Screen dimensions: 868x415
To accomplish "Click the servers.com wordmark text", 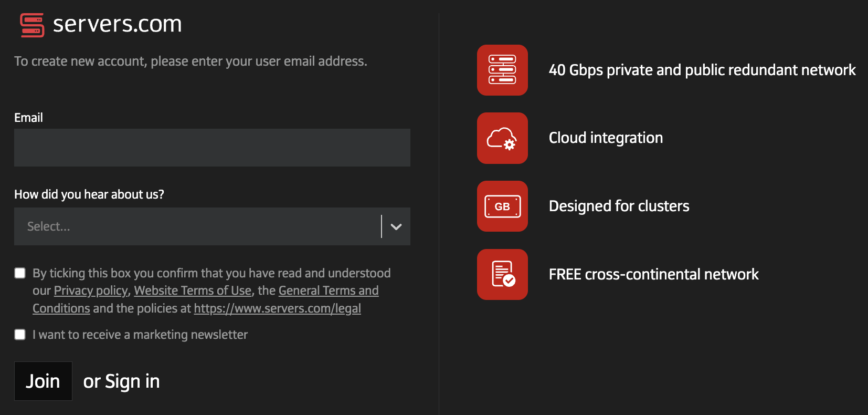I will pyautogui.click(x=118, y=24).
